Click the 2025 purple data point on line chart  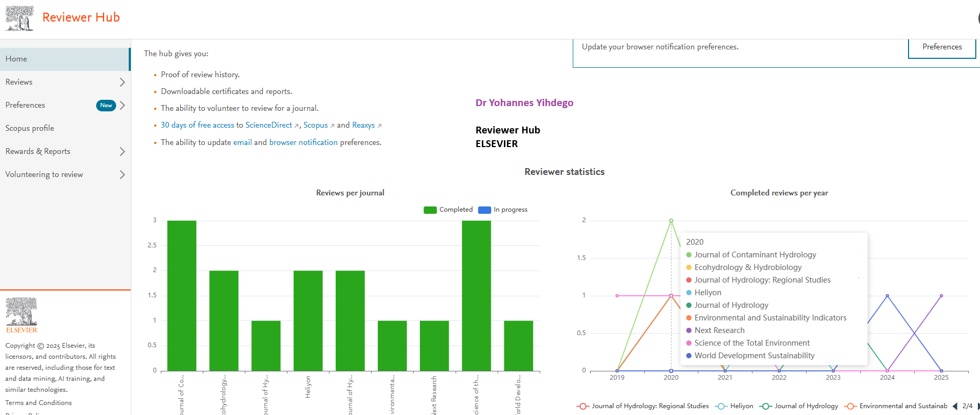click(941, 296)
